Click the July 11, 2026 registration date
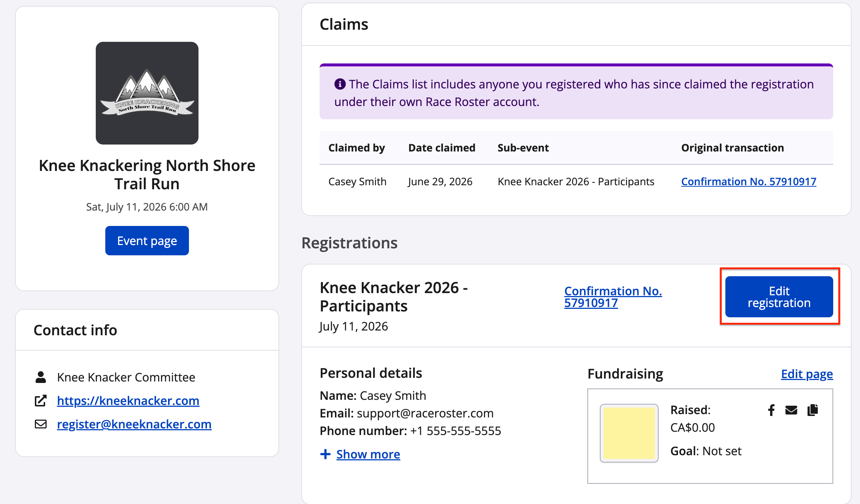 pos(353,326)
